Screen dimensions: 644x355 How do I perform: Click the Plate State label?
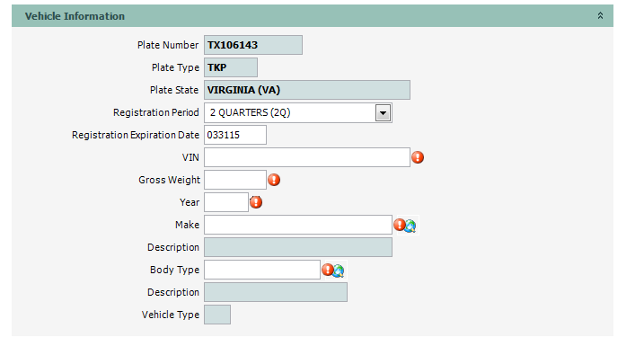click(174, 90)
